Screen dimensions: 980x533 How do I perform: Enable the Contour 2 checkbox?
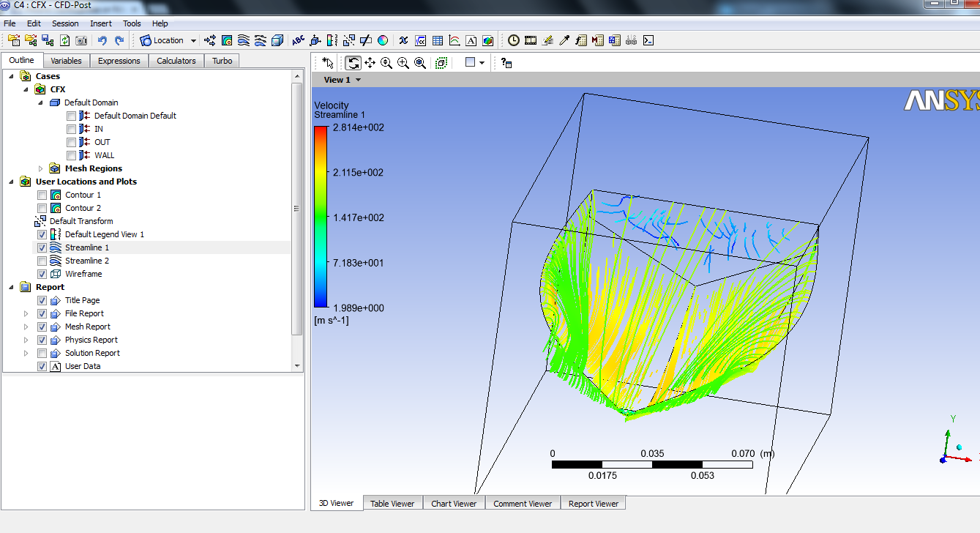[x=42, y=208]
